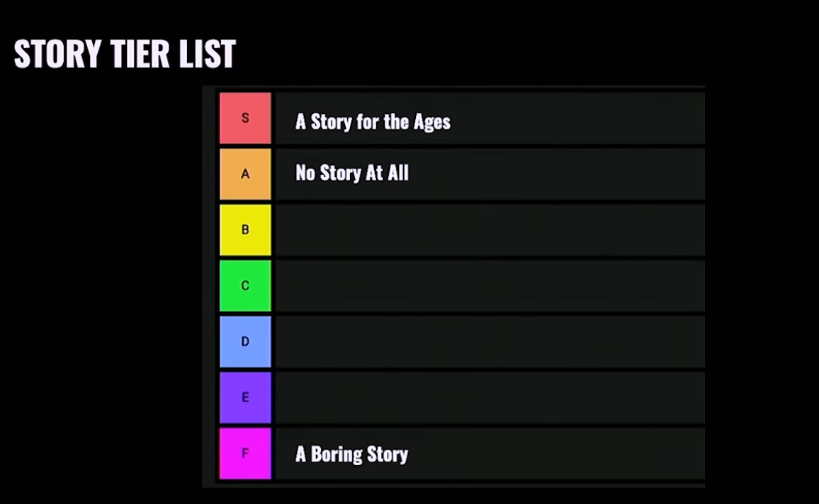The image size is (819, 504).
Task: Select the 'A Story for the Ages' entry
Action: 373,122
